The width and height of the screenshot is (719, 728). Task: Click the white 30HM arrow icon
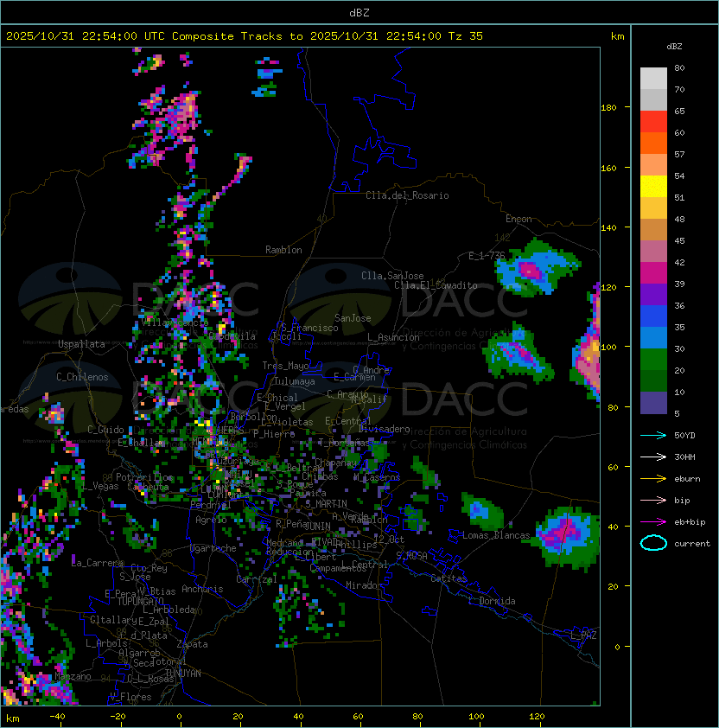click(x=653, y=457)
